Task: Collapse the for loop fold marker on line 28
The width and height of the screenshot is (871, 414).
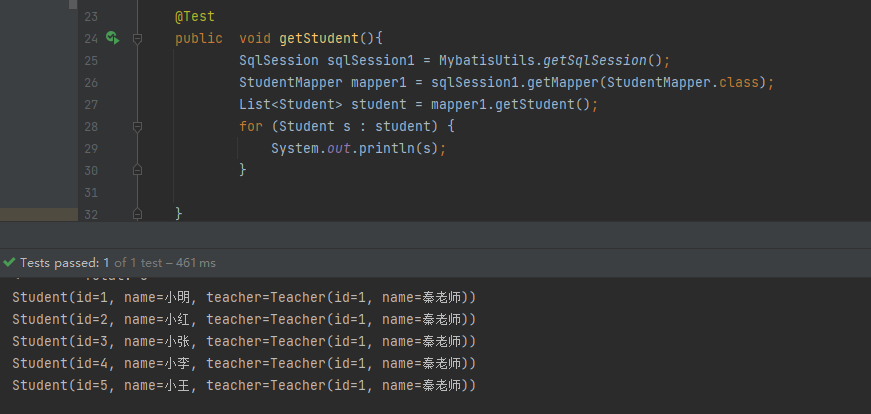Action: point(138,127)
